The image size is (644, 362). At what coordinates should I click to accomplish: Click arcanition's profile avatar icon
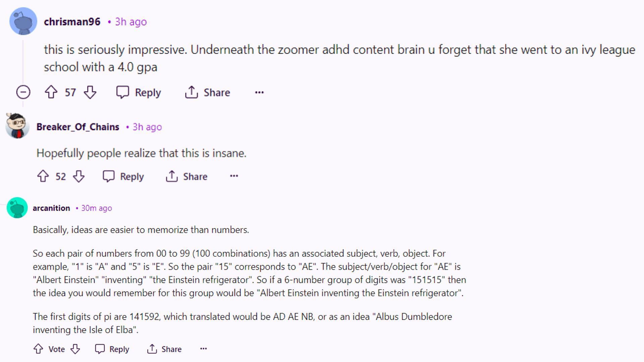pos(17,208)
